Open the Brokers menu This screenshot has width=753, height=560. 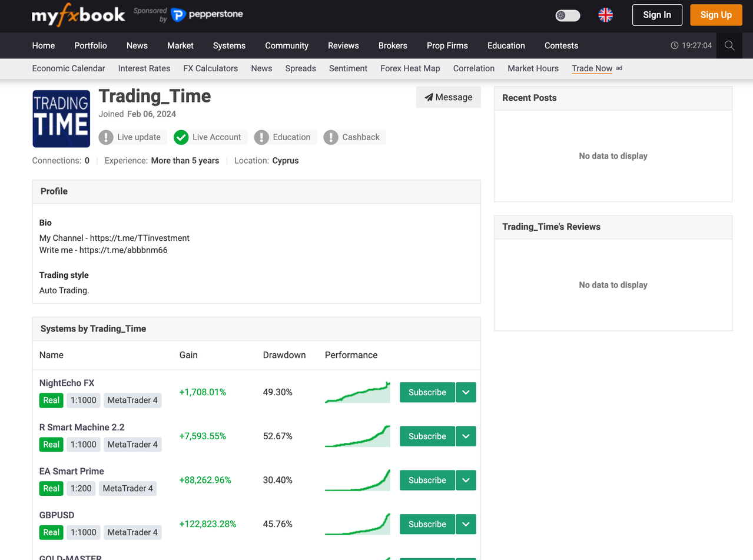tap(393, 46)
